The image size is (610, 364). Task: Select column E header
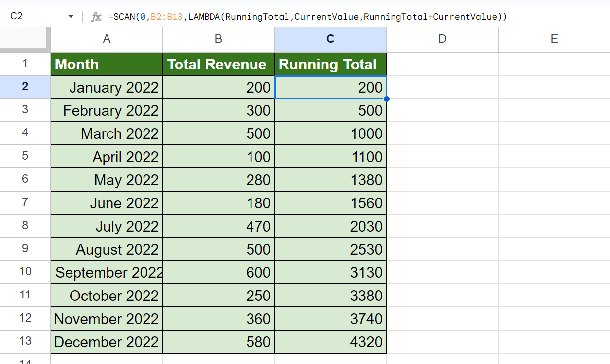point(554,39)
